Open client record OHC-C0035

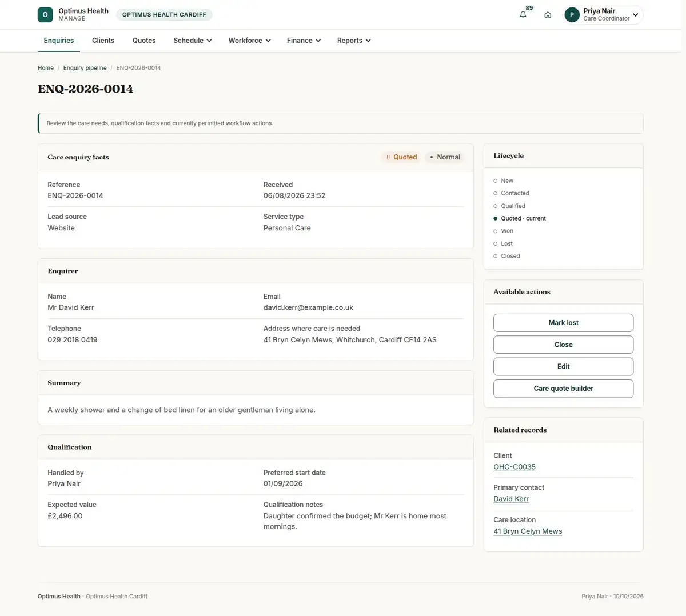pos(514,467)
